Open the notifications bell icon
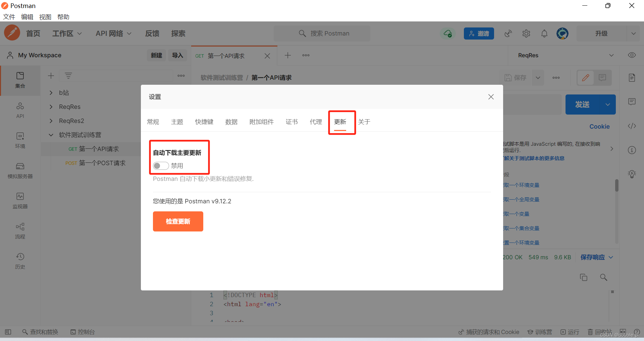This screenshot has width=644, height=341. coord(544,33)
